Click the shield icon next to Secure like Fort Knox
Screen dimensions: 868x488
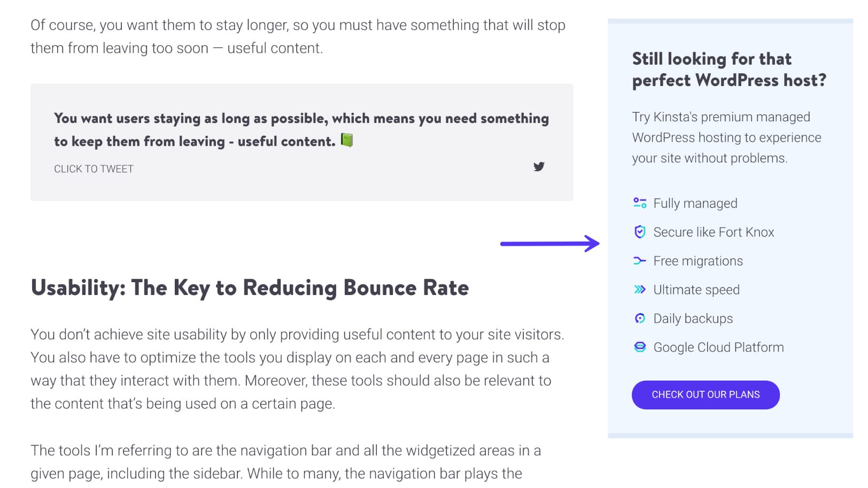(x=639, y=231)
